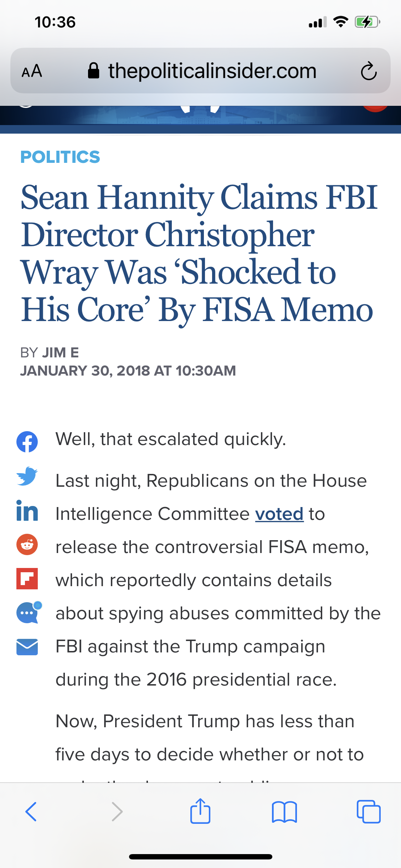
Task: Tap the Sean Hannity article headline
Action: 198,253
